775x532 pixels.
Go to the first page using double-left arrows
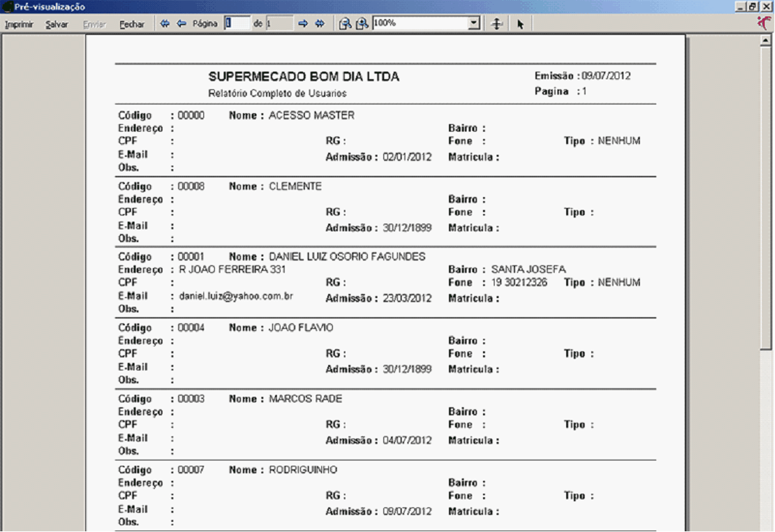click(x=164, y=24)
